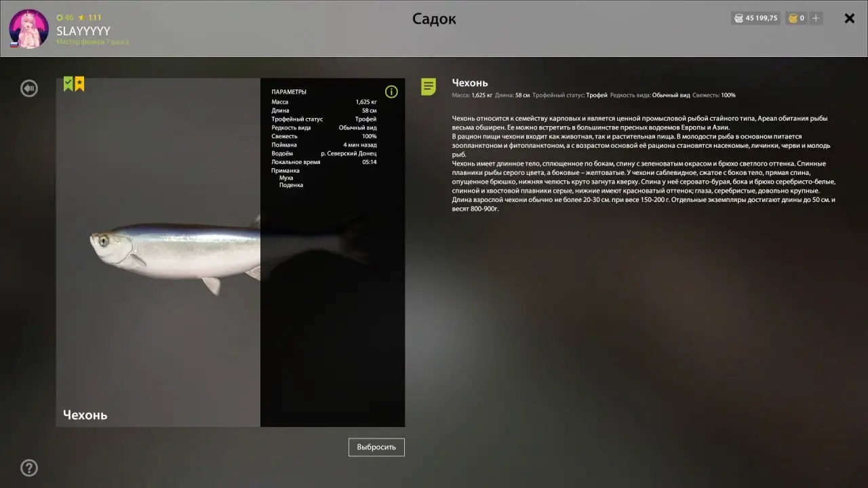Viewport: 868px width, 488px height.
Task: Click the level 46 indicator
Action: (65, 17)
